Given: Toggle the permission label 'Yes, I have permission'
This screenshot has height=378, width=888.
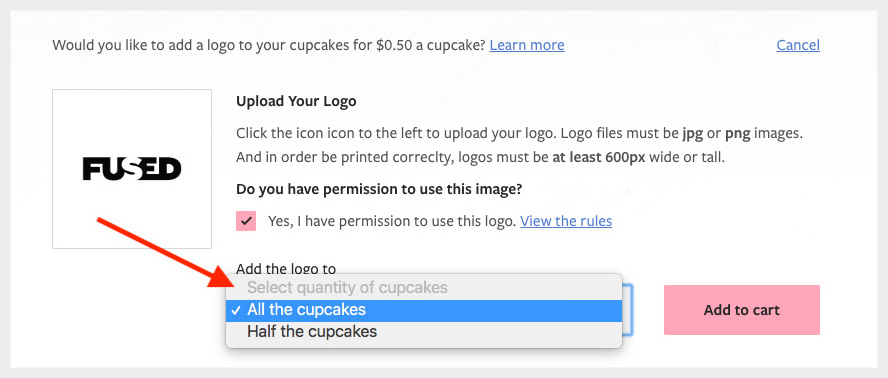Looking at the screenshot, I should click(391, 221).
